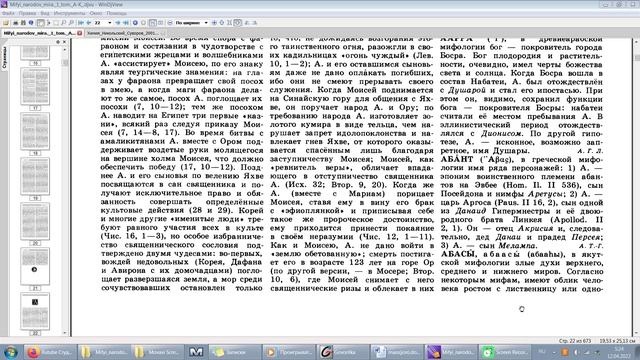
Task: Click the blue navigate Back icon
Action: click(135, 23)
